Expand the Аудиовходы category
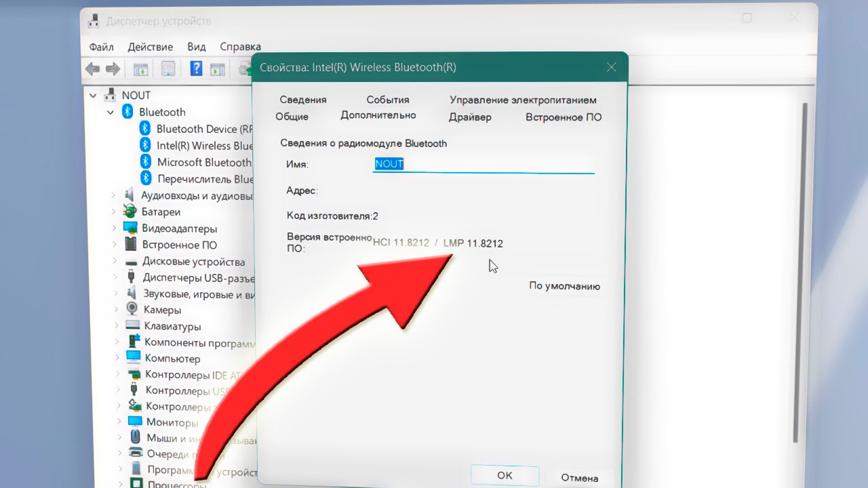This screenshot has height=488, width=868. [114, 196]
